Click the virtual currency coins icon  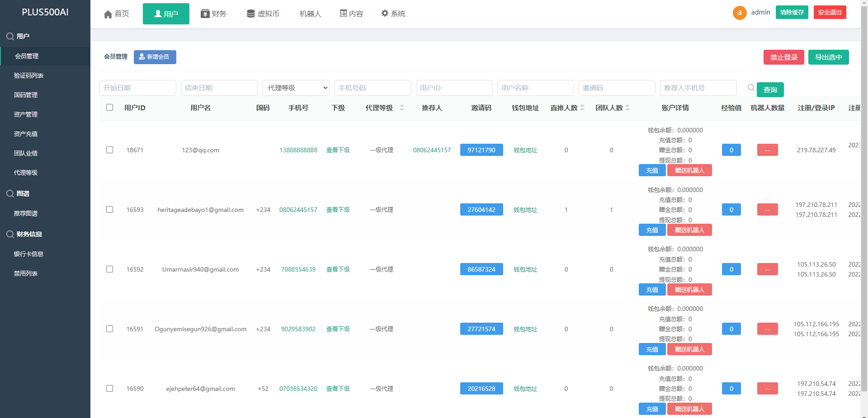pos(250,14)
